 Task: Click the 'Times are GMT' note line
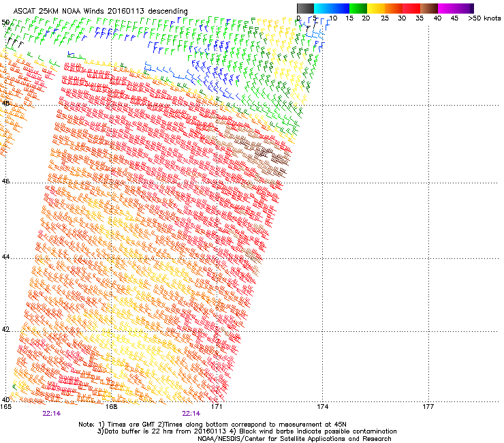(x=212, y=425)
